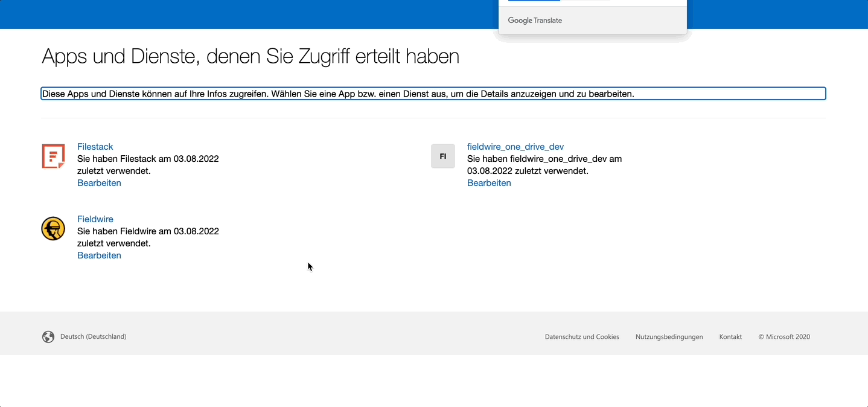This screenshot has width=868, height=407.
Task: Click the globe language icon in the footer
Action: (48, 336)
